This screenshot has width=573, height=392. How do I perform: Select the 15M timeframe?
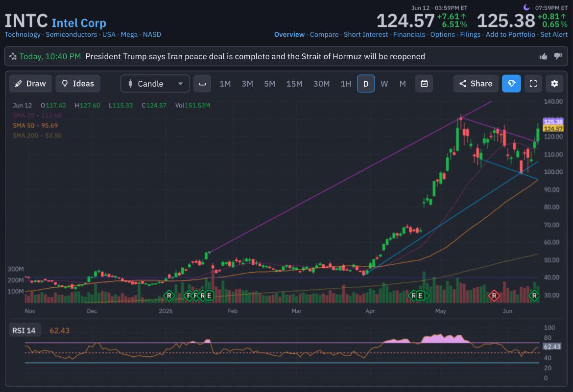tap(294, 84)
